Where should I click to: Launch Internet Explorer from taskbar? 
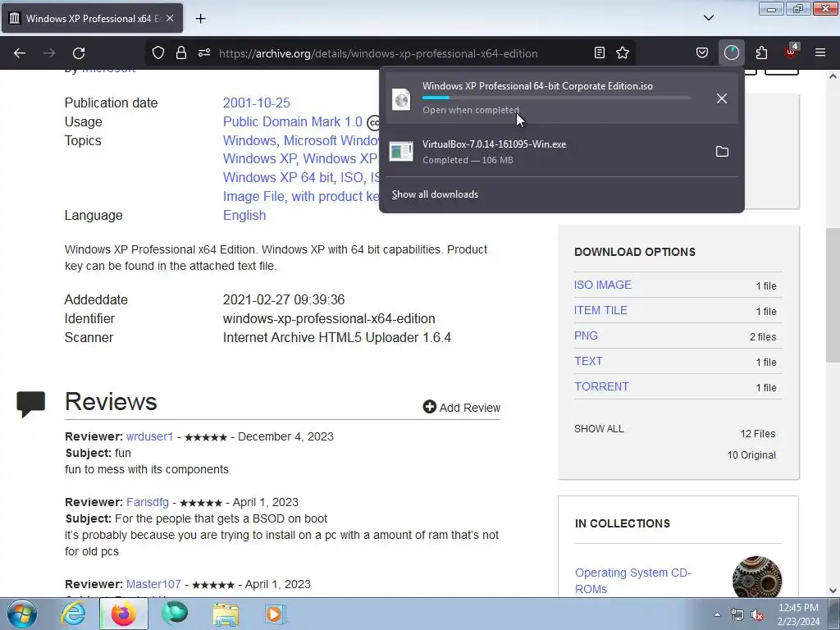point(73,614)
